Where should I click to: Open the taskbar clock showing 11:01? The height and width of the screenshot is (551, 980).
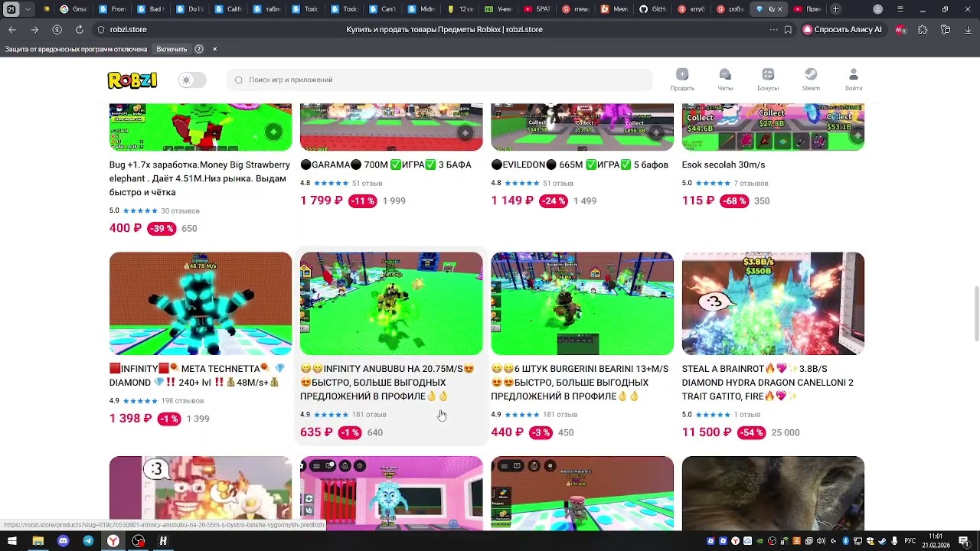click(936, 541)
